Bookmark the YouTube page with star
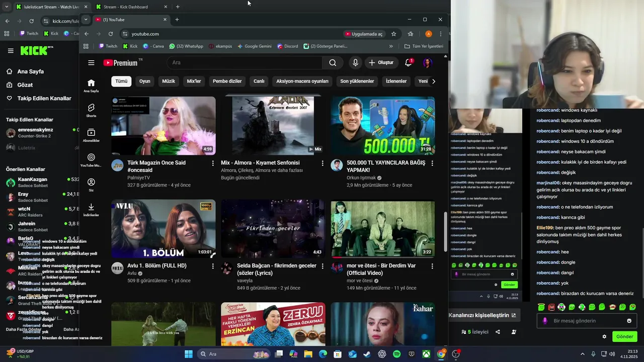Viewport: 644px width, 362px height. coord(394,34)
